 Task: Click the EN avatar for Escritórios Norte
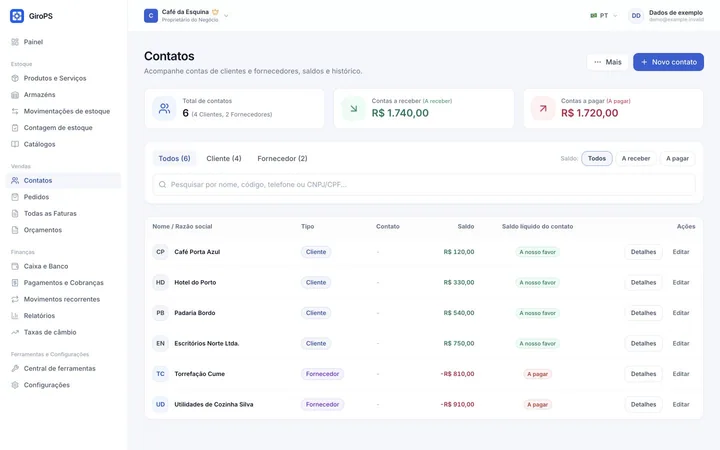point(160,343)
